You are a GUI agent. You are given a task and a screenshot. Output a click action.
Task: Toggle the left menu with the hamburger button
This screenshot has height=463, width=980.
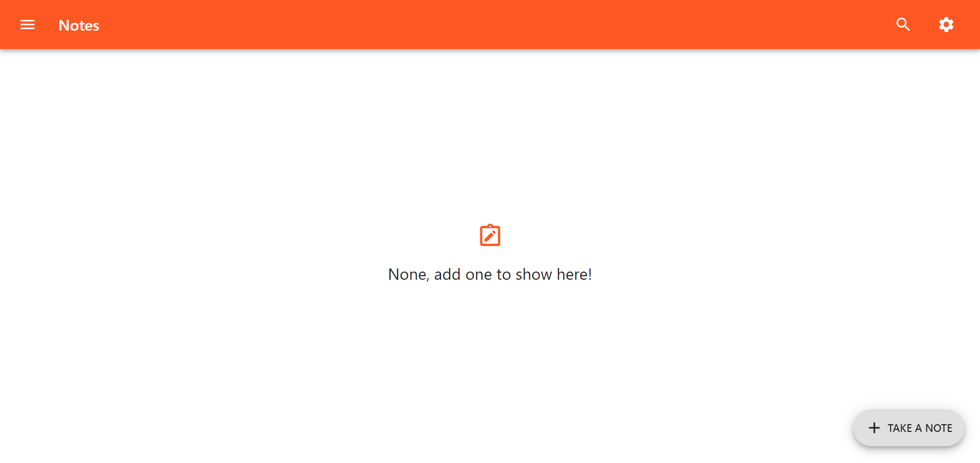pyautogui.click(x=28, y=25)
